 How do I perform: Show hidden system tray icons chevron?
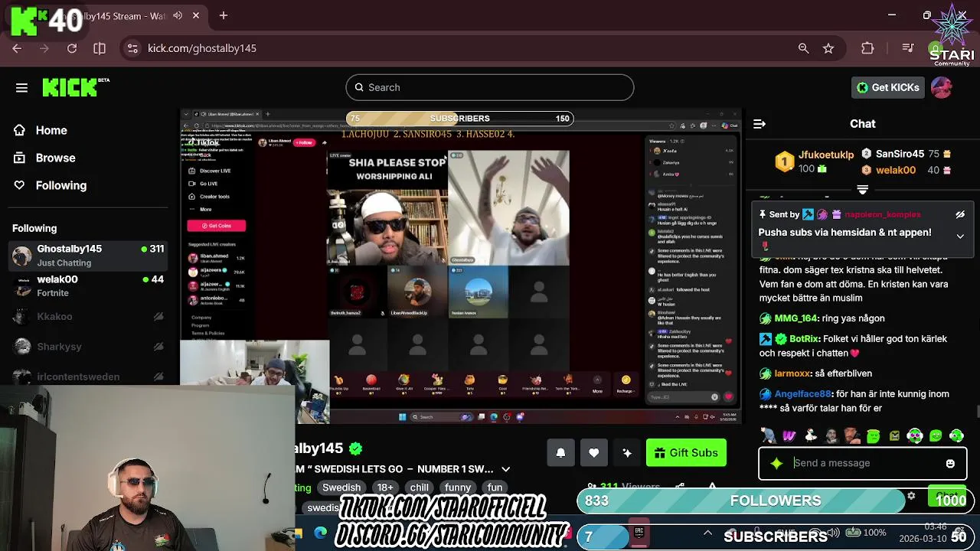pos(707,533)
